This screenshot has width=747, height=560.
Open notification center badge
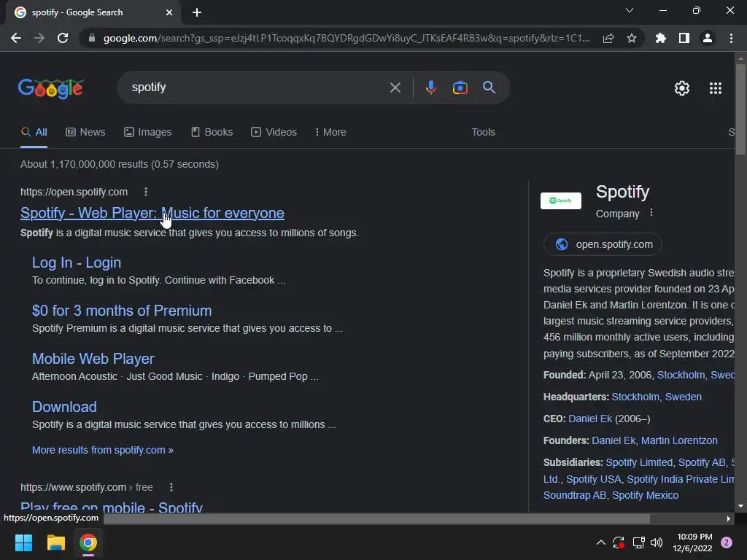click(x=726, y=542)
